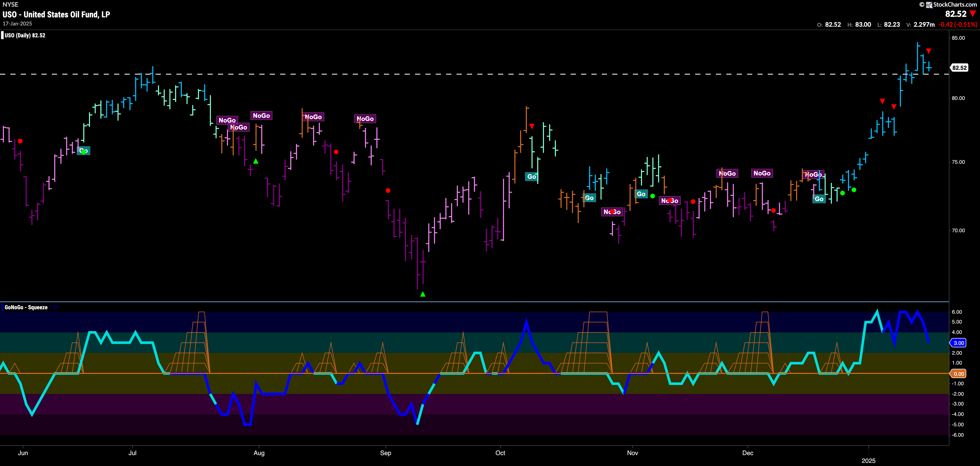This screenshot has width=980, height=466.
Task: Click the change value -0.42 (-0.51%)
Action: pos(958,24)
